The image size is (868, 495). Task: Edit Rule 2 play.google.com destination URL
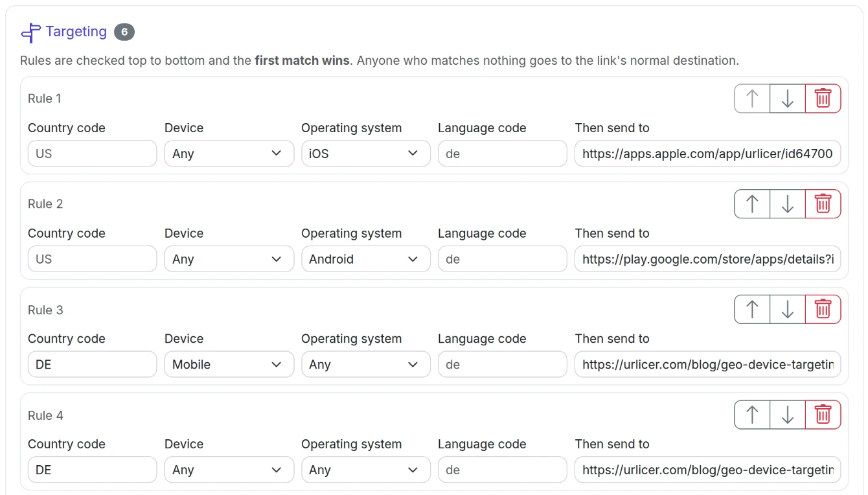[x=707, y=259]
